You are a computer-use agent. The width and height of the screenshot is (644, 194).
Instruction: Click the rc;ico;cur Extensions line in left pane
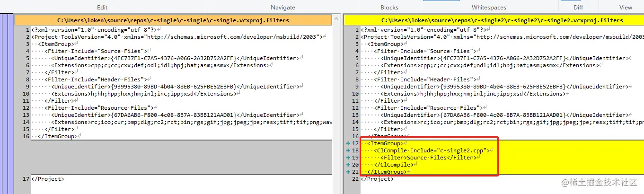[191, 122]
